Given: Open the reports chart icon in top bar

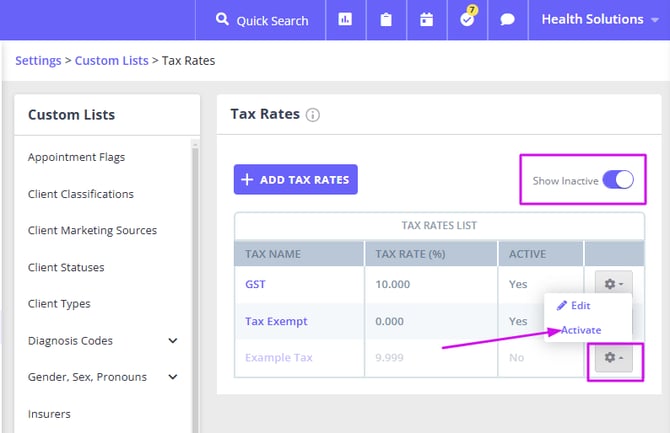Looking at the screenshot, I should [345, 20].
